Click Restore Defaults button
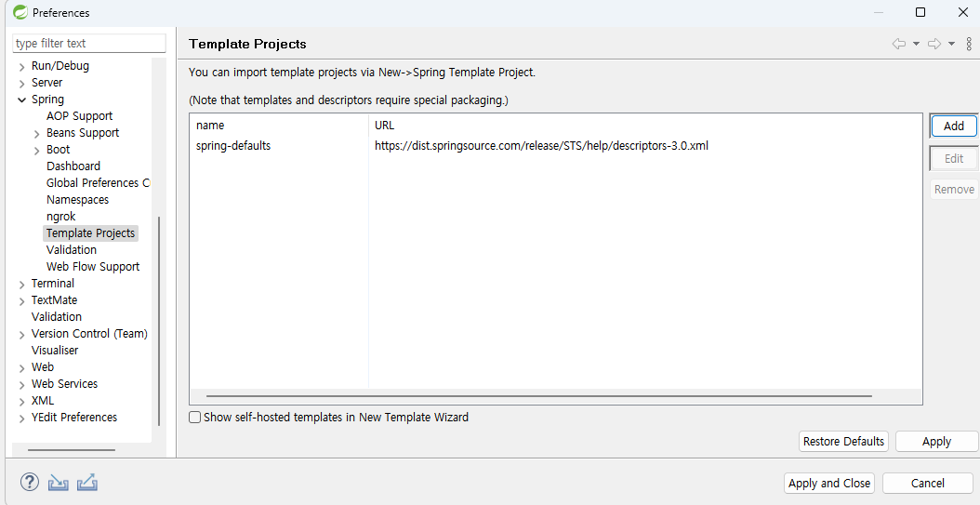 843,441
